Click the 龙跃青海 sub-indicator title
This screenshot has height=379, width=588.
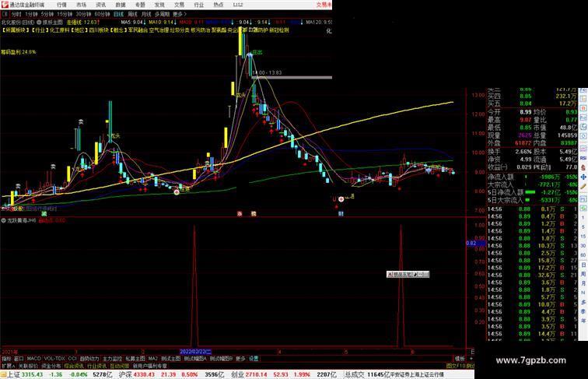coord(23,221)
